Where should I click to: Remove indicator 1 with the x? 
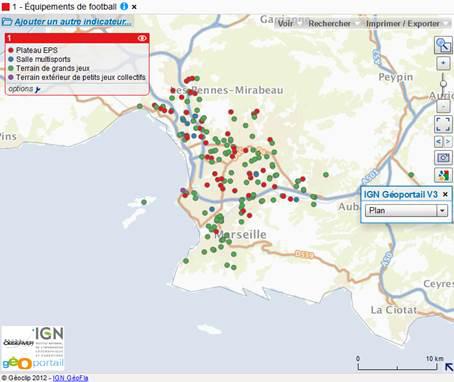[134, 7]
